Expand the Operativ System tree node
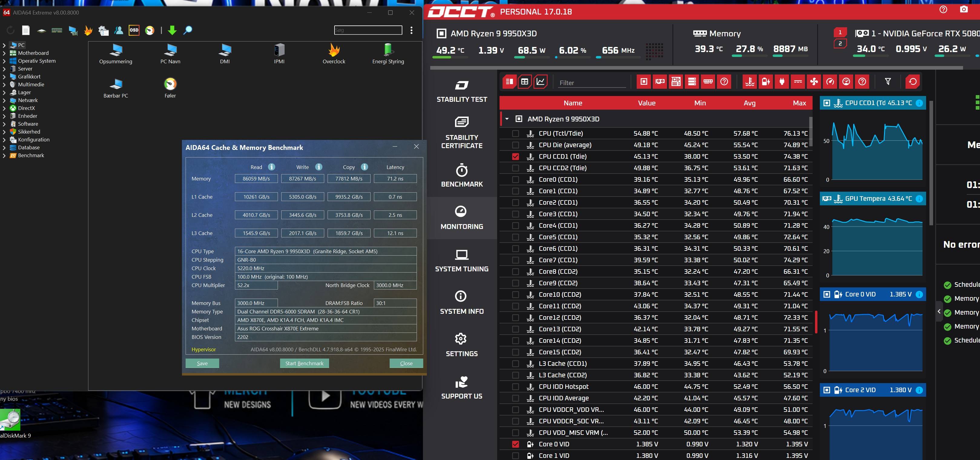The image size is (980, 460). (4, 61)
